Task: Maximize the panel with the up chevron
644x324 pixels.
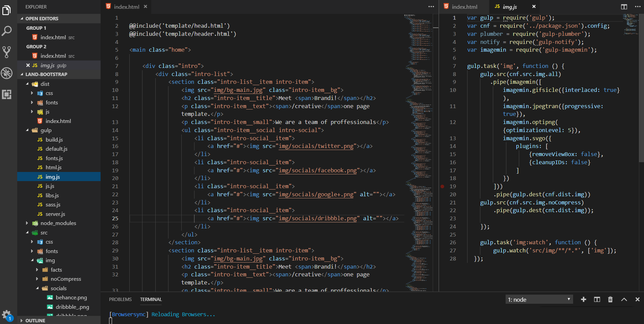Action: [624, 299]
